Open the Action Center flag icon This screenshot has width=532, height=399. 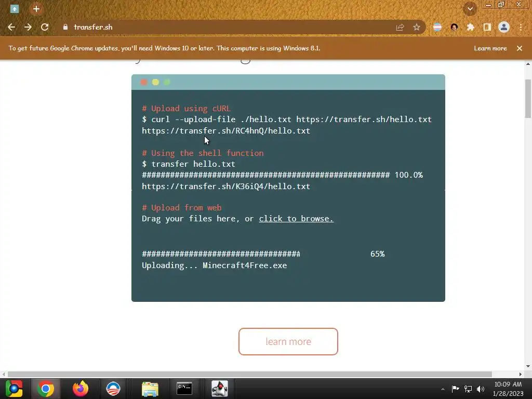coord(455,389)
